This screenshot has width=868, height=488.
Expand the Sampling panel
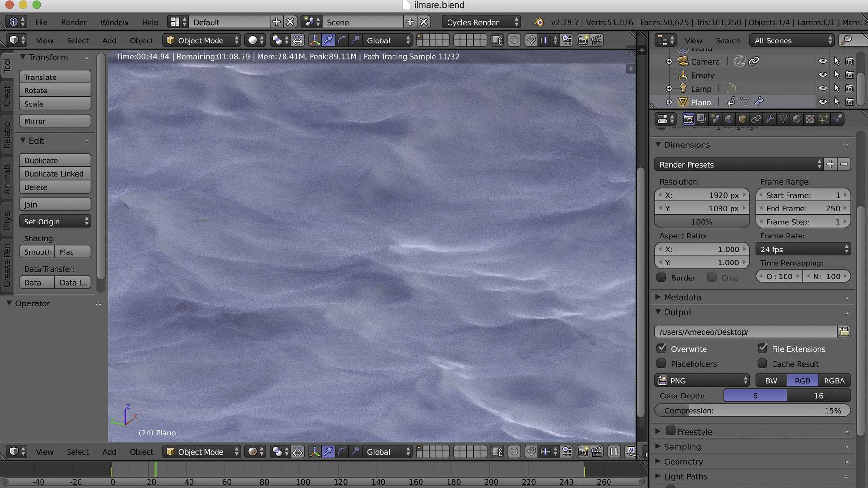682,447
